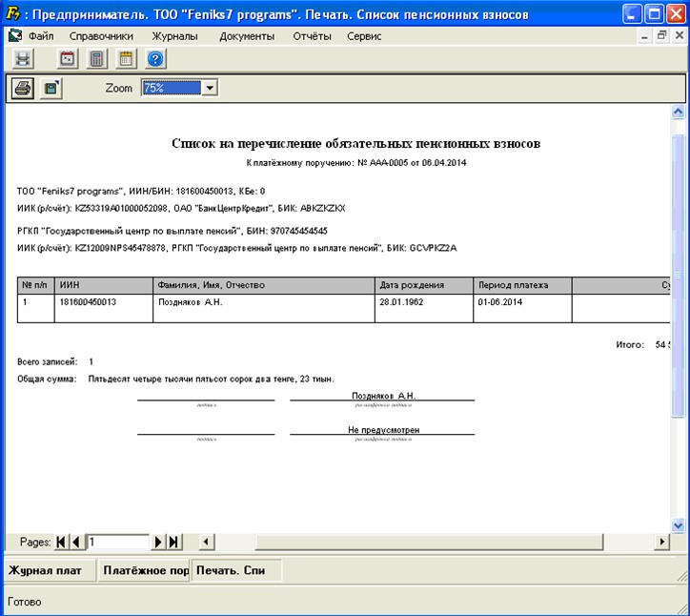Click the export/save report icon
This screenshot has height=616, width=690.
click(x=51, y=89)
